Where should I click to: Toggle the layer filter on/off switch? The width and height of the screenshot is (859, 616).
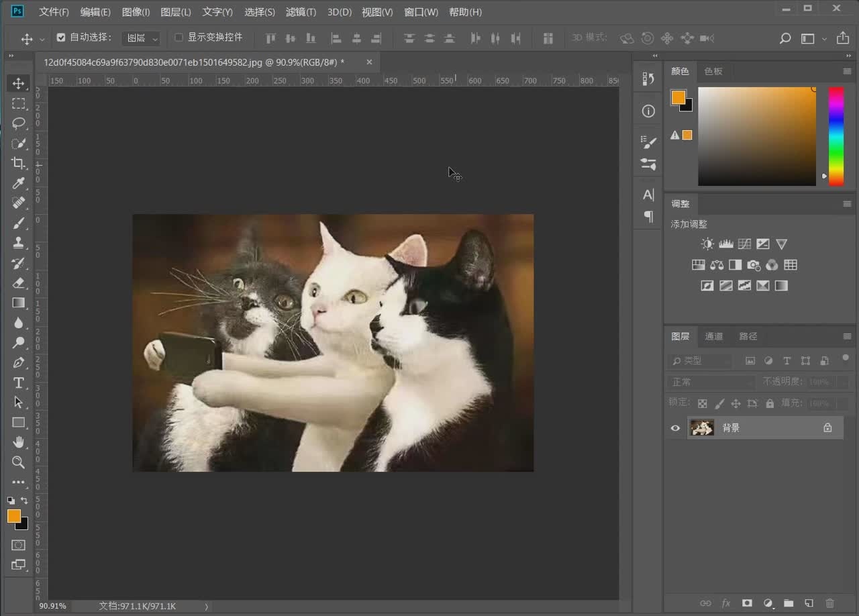click(846, 358)
